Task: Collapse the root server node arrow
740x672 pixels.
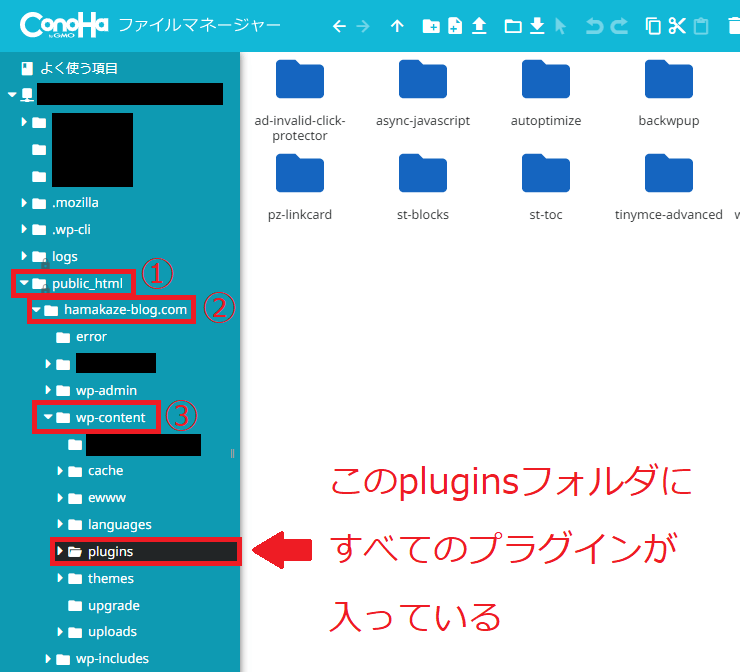Action: pyautogui.click(x=12, y=95)
